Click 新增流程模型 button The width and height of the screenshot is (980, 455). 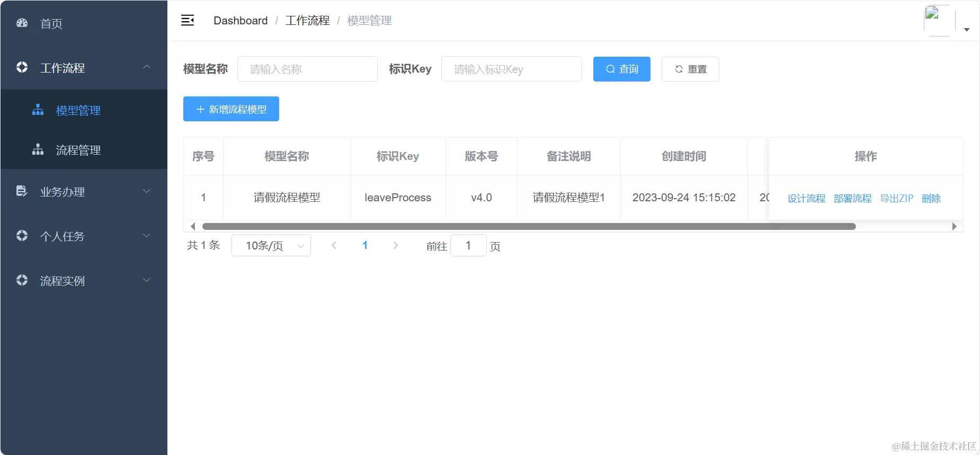coord(231,109)
